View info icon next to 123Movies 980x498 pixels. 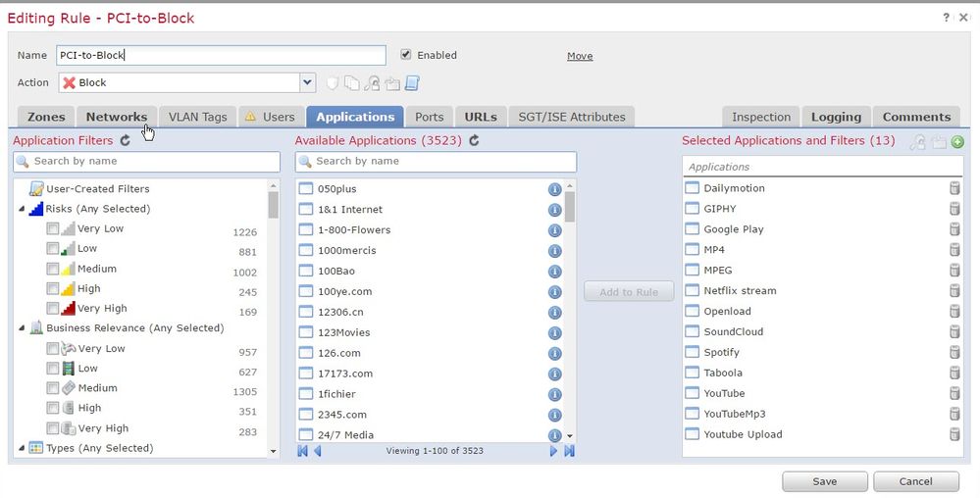(x=554, y=333)
